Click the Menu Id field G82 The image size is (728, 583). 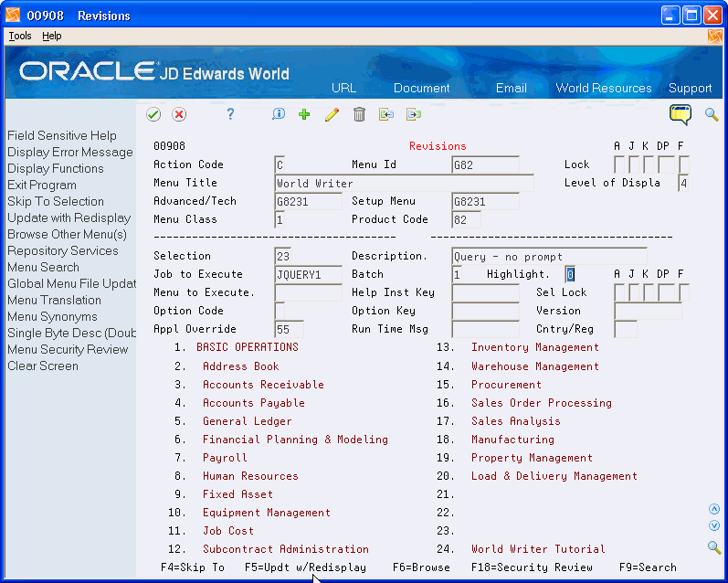[x=485, y=164]
